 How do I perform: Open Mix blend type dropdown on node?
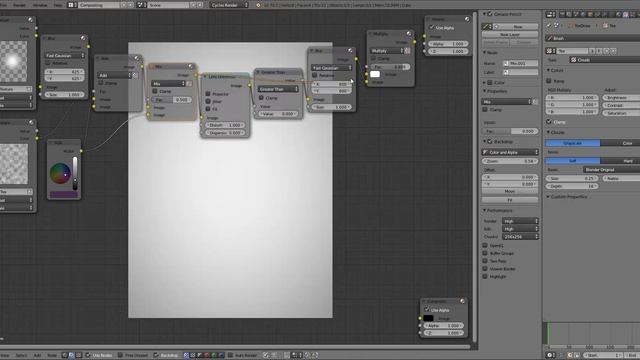[168, 83]
